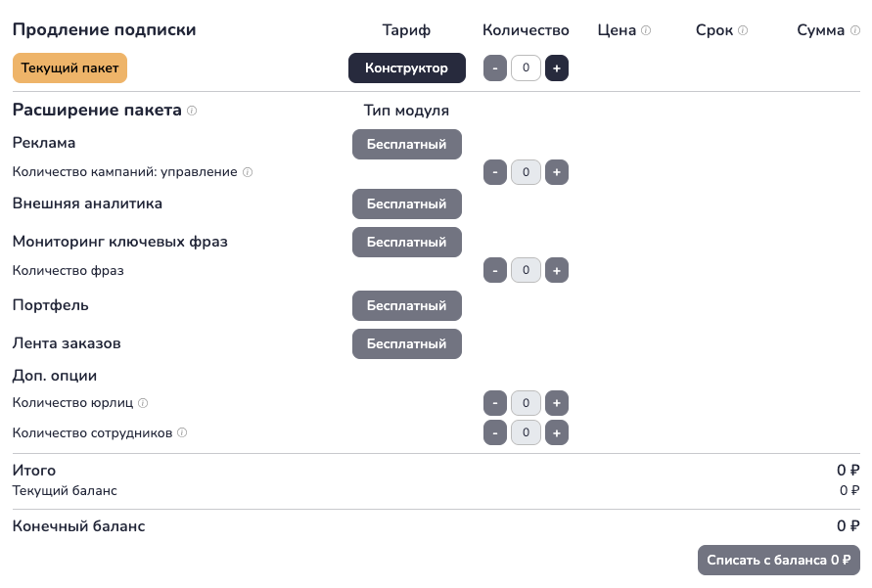Increase subscription quantity with dark plus button
872x588 pixels.
(557, 68)
